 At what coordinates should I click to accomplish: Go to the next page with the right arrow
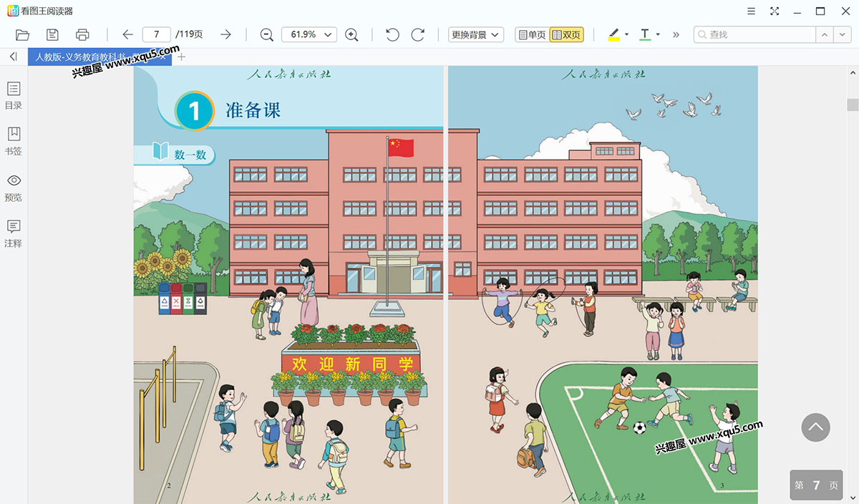point(225,34)
